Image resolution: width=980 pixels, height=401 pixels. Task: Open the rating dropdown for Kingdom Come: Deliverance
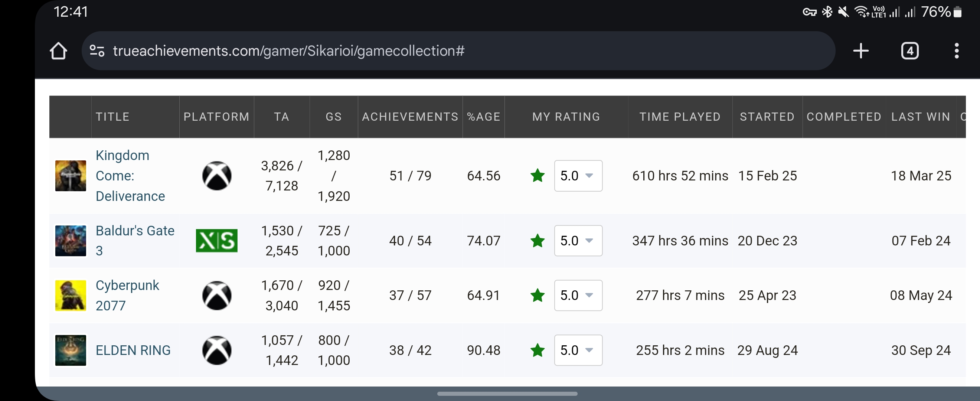tap(578, 176)
